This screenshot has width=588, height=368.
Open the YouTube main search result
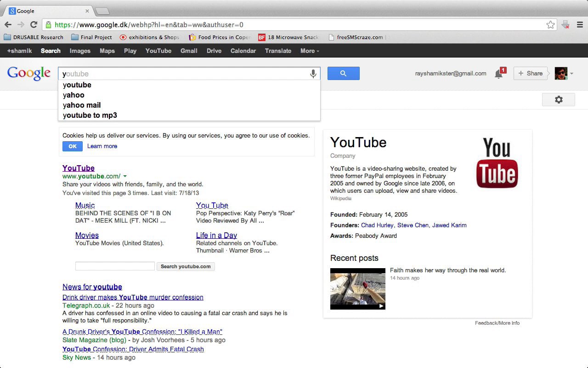click(x=79, y=168)
